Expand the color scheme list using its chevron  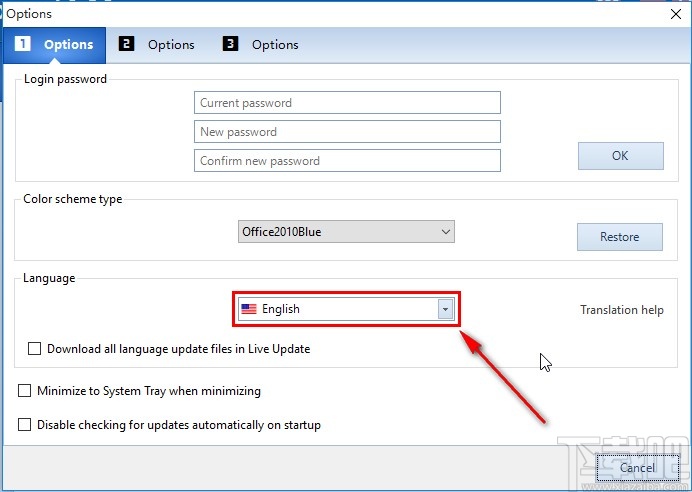pyautogui.click(x=446, y=232)
